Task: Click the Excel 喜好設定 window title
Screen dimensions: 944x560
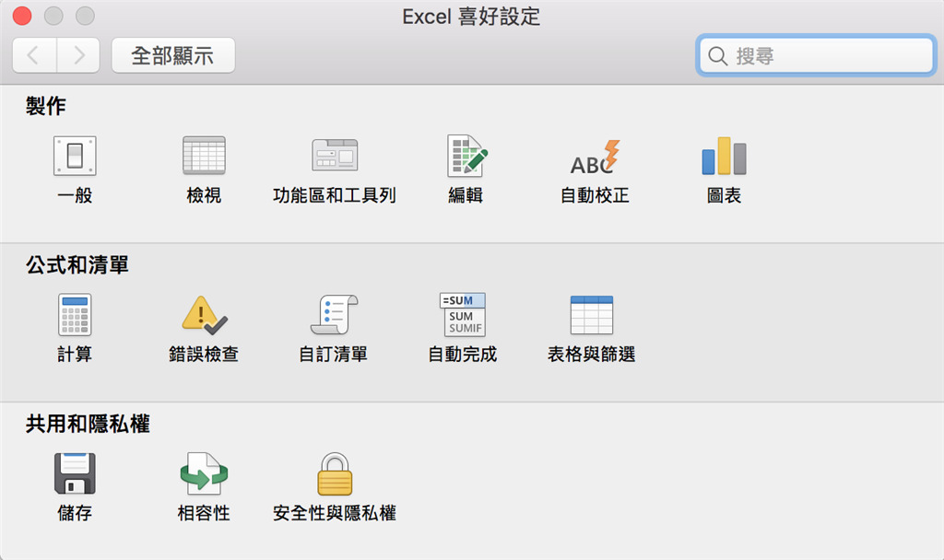Action: coord(471,17)
